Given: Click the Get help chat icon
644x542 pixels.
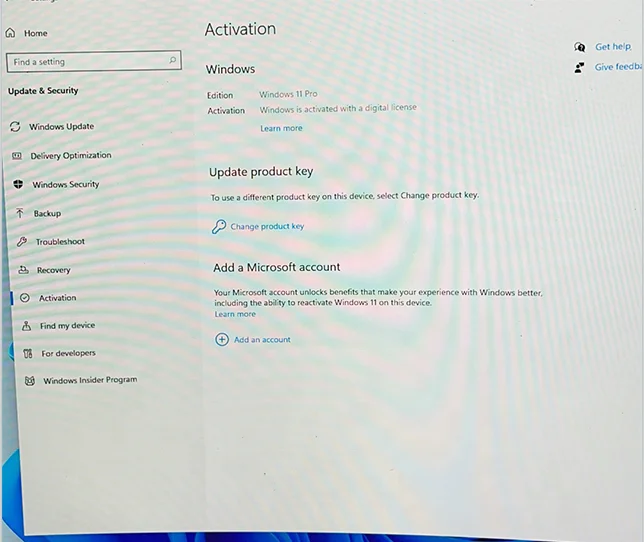Looking at the screenshot, I should point(580,47).
